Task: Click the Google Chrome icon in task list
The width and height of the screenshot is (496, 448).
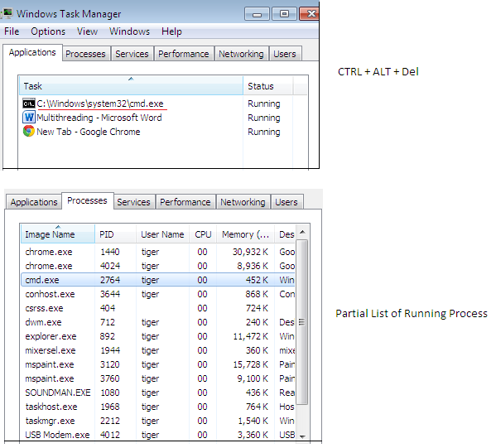Action: [x=29, y=131]
